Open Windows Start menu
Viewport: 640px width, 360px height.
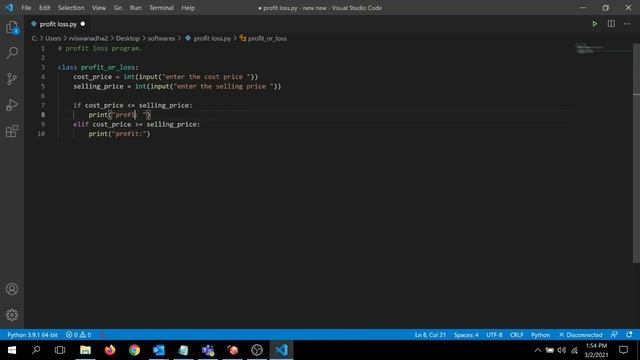coord(12,350)
